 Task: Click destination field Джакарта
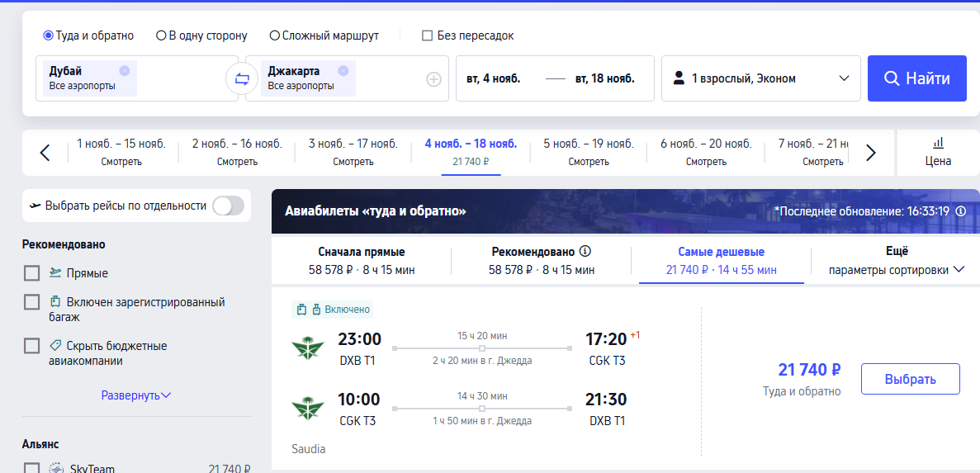(x=347, y=78)
